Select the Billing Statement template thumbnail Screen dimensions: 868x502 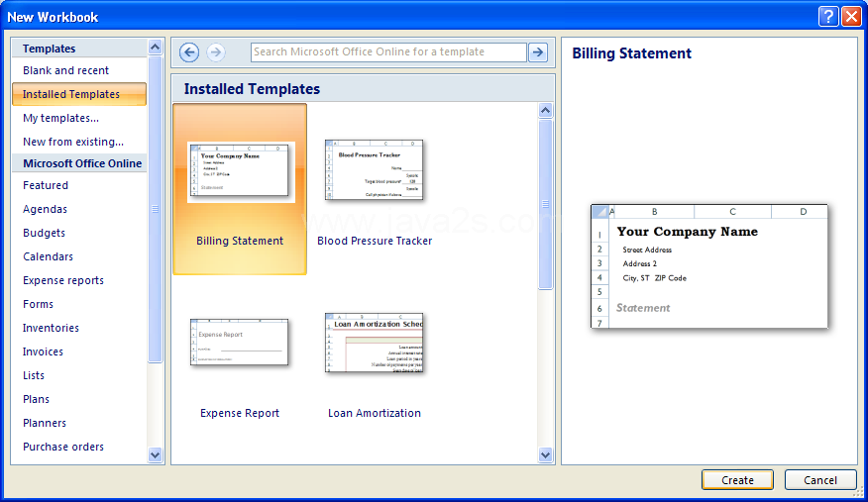pos(240,171)
